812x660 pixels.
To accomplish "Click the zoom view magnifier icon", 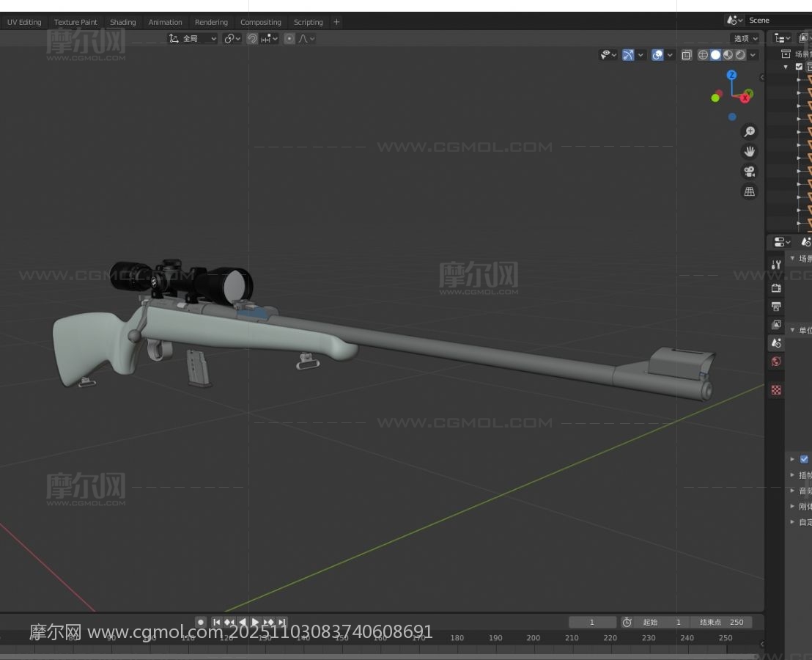I will click(x=749, y=131).
